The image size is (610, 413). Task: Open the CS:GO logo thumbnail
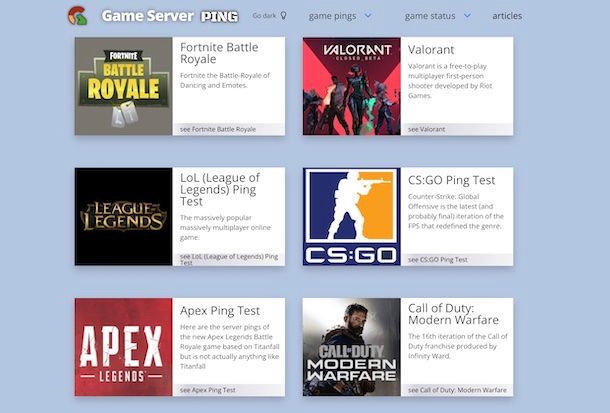(x=351, y=217)
